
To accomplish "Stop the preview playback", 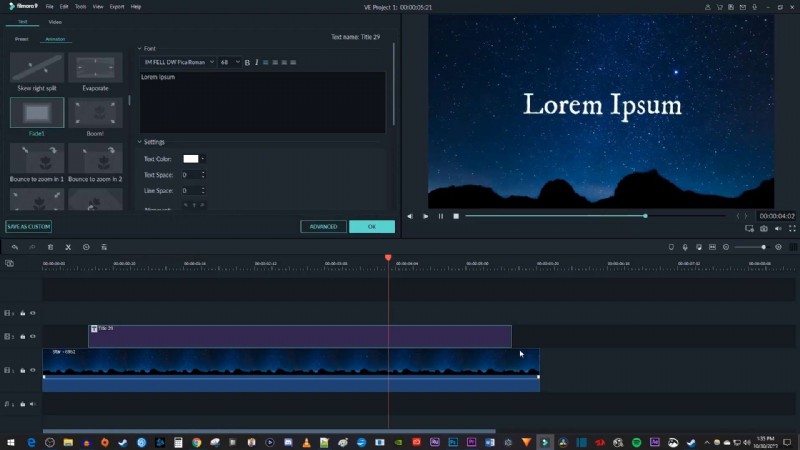I will (456, 216).
